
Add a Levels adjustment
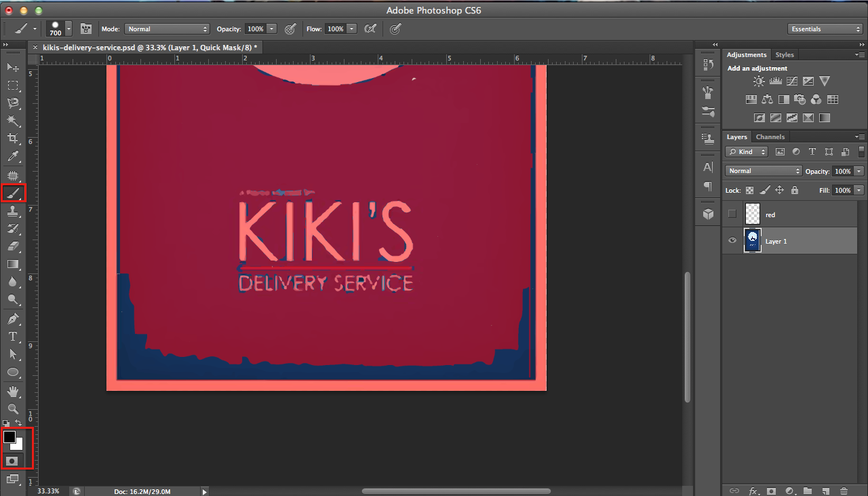(775, 81)
